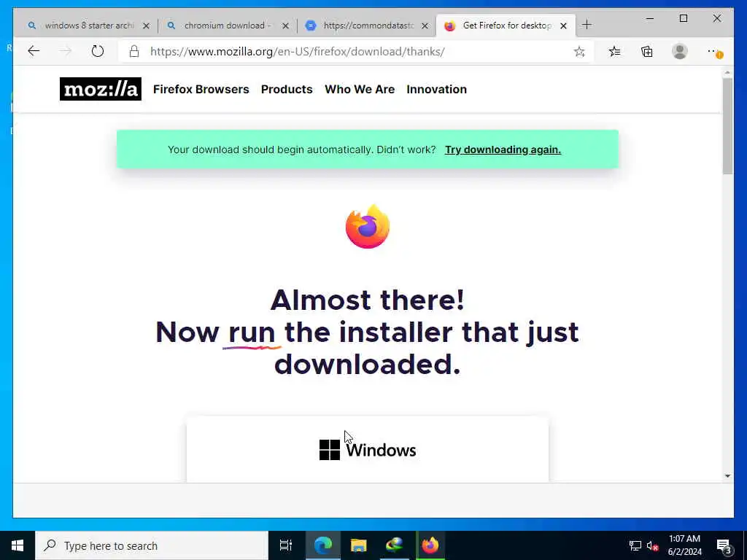Viewport: 747px width, 560px height.
Task: Switch to the https://commondatasto tab
Action: 367,26
